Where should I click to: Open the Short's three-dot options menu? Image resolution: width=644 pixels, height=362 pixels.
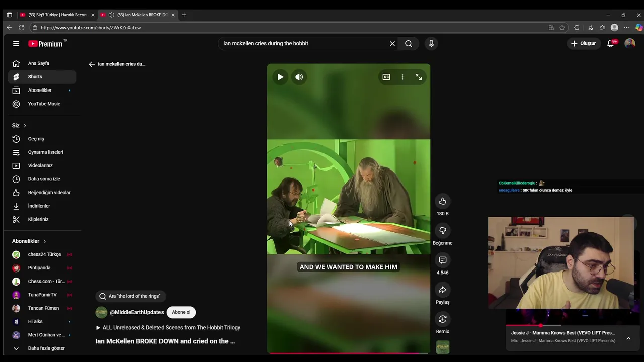403,77
